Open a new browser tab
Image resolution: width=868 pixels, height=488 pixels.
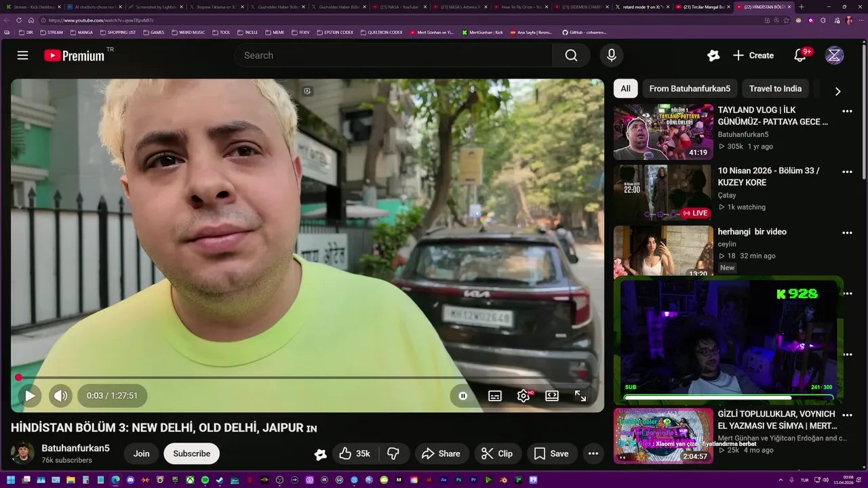[x=802, y=7]
